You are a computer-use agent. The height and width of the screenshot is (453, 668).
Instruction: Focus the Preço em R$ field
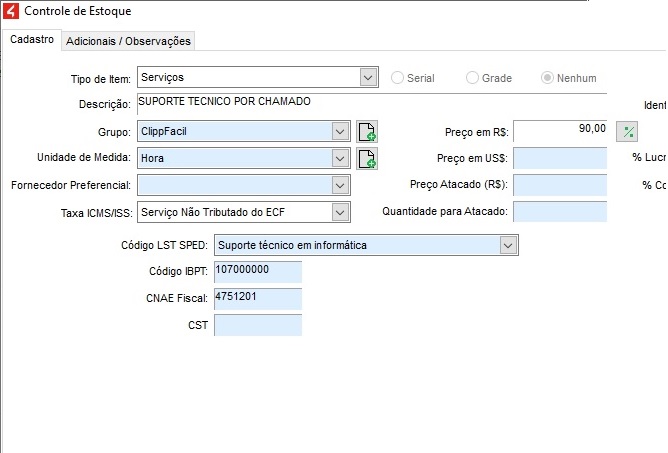[560, 131]
